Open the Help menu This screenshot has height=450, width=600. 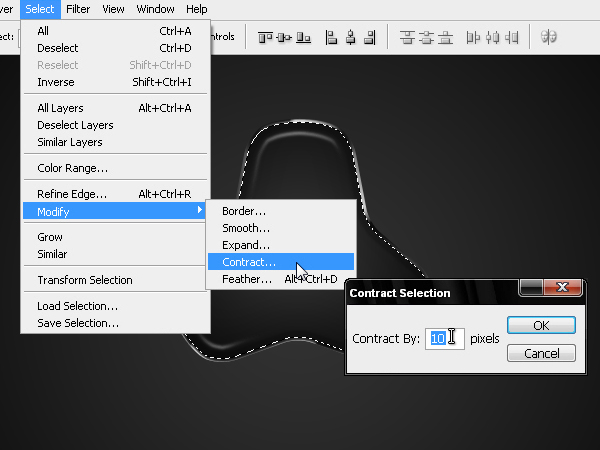tap(197, 9)
